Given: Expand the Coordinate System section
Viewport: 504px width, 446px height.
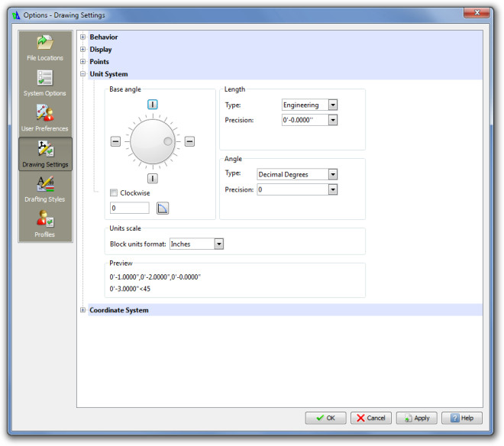Looking at the screenshot, I should coord(82,310).
